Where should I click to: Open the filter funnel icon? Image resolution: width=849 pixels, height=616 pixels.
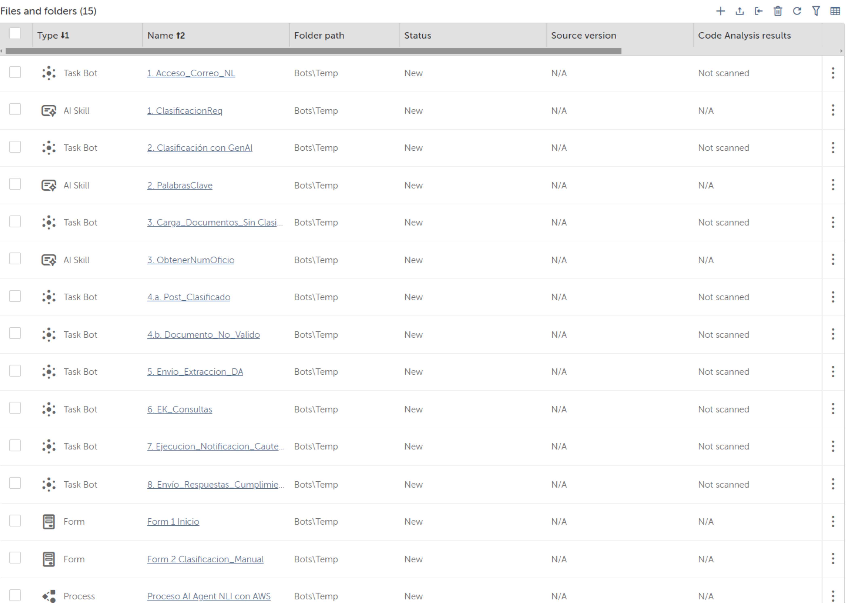816,11
